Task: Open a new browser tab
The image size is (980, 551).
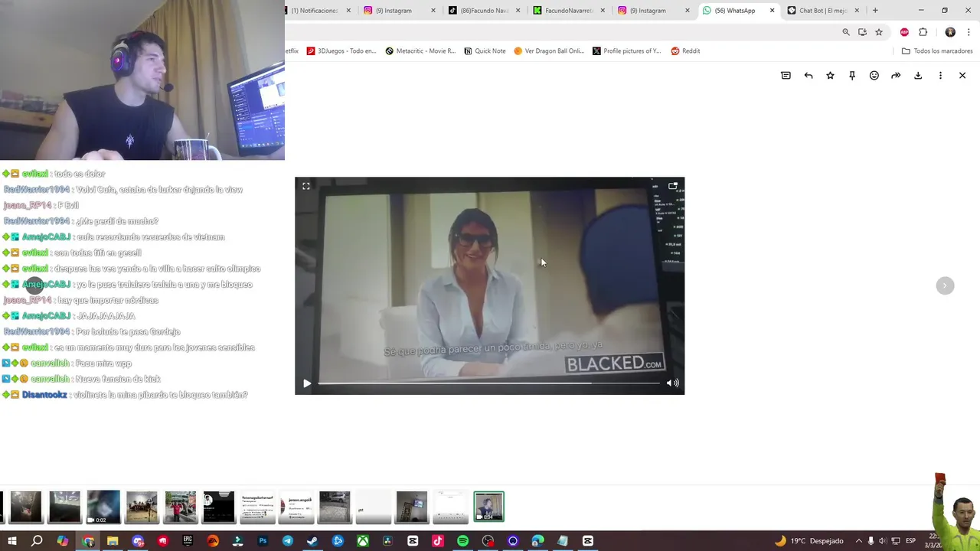Action: [875, 11]
